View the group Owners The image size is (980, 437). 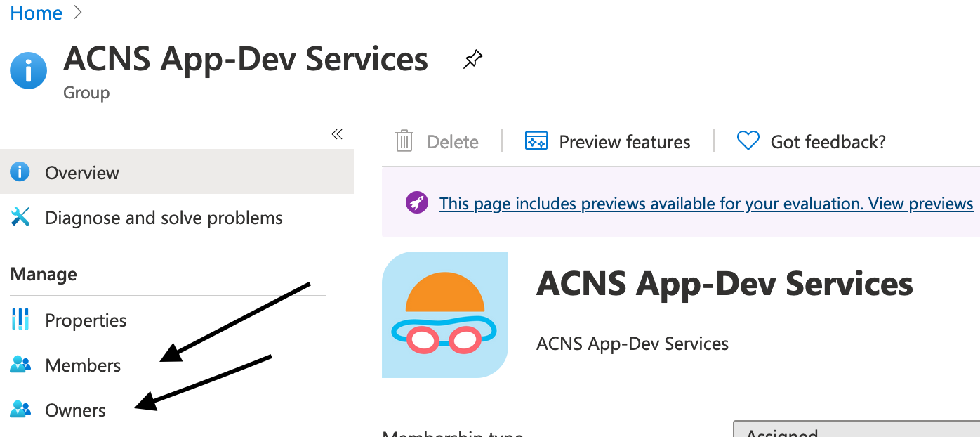point(75,410)
